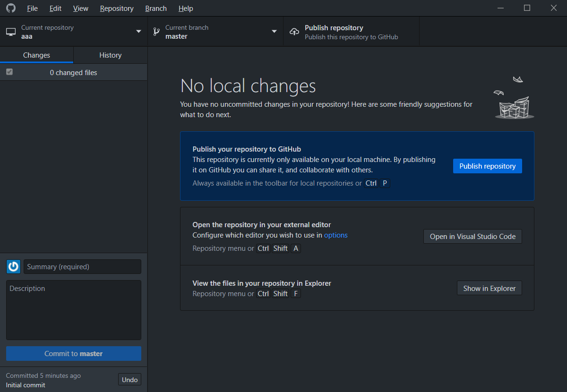
Task: Click the Ctrl key hint beside P
Action: pos(371,183)
